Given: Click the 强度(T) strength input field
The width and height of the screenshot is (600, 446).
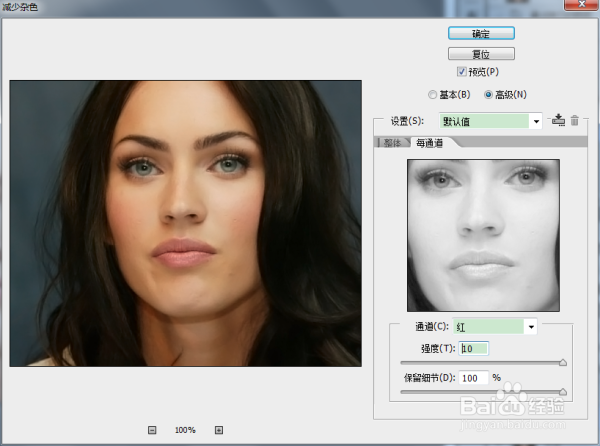Looking at the screenshot, I should pyautogui.click(x=474, y=348).
